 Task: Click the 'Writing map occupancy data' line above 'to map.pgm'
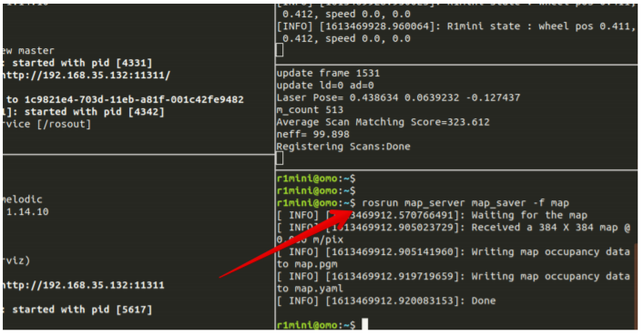click(454, 252)
